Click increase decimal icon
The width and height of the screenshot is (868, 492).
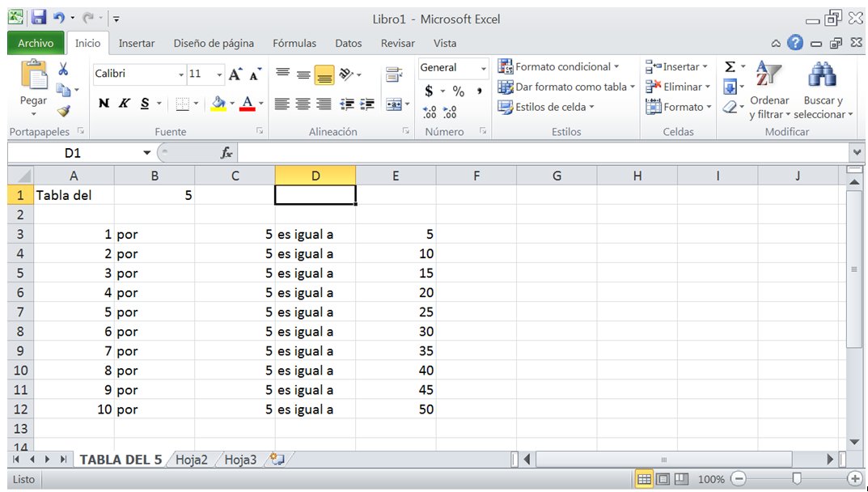click(430, 112)
